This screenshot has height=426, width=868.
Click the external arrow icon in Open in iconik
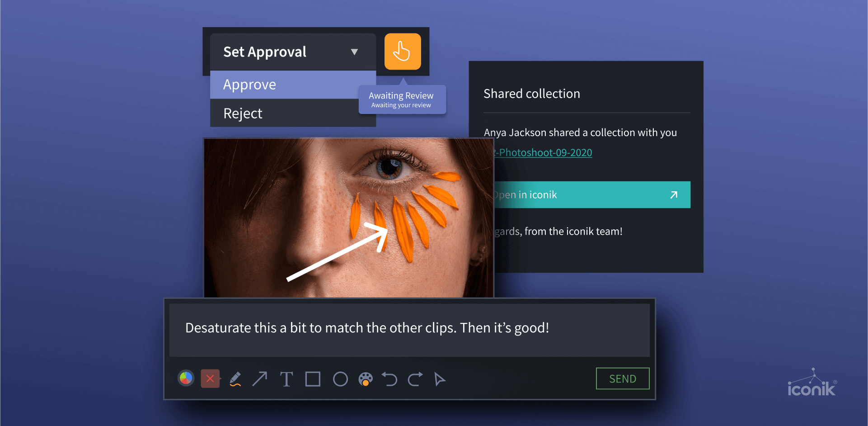674,195
